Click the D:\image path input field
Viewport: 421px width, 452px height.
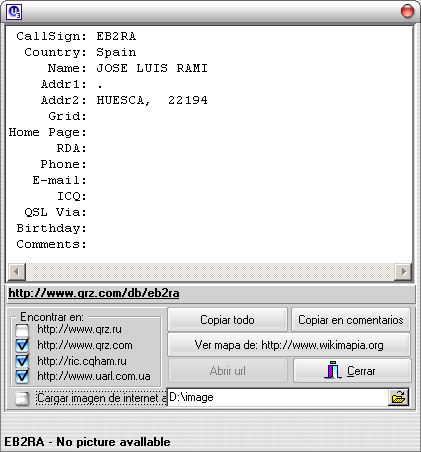click(x=278, y=397)
